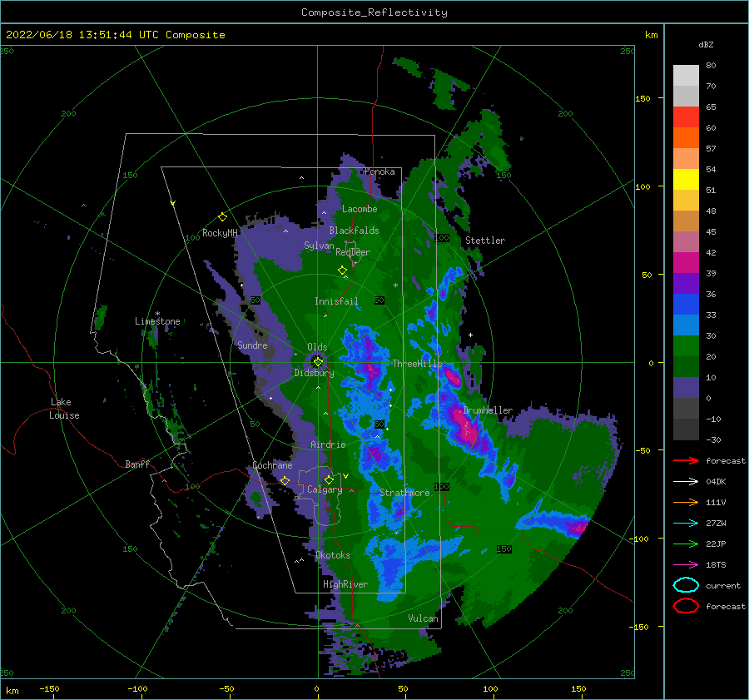Click the red forecast ellipse icon
749x700 pixels.
(x=686, y=606)
